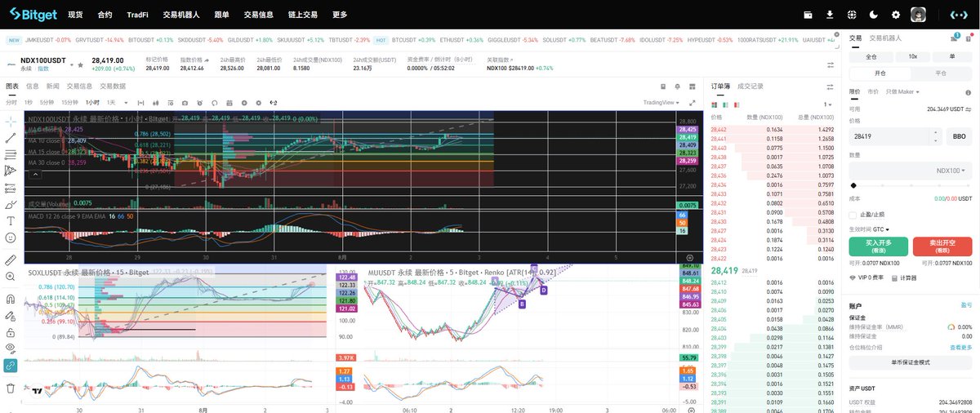The width and height of the screenshot is (980, 413).
Task: Click the 买入开多 buy long button
Action: 878,246
